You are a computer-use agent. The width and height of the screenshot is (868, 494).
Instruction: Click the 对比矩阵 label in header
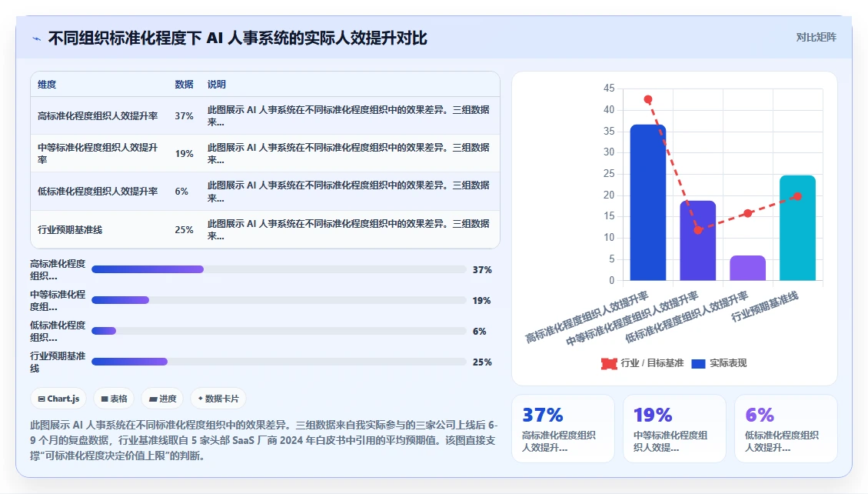click(x=816, y=37)
